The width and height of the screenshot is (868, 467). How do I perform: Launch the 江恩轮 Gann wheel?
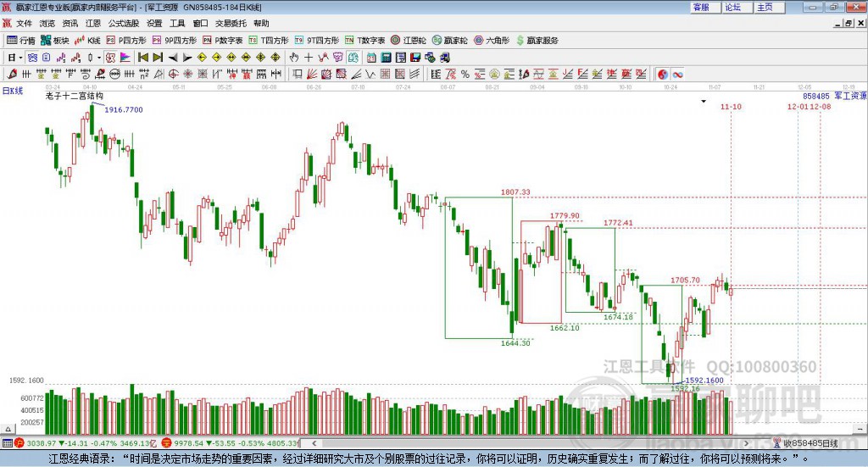(409, 41)
